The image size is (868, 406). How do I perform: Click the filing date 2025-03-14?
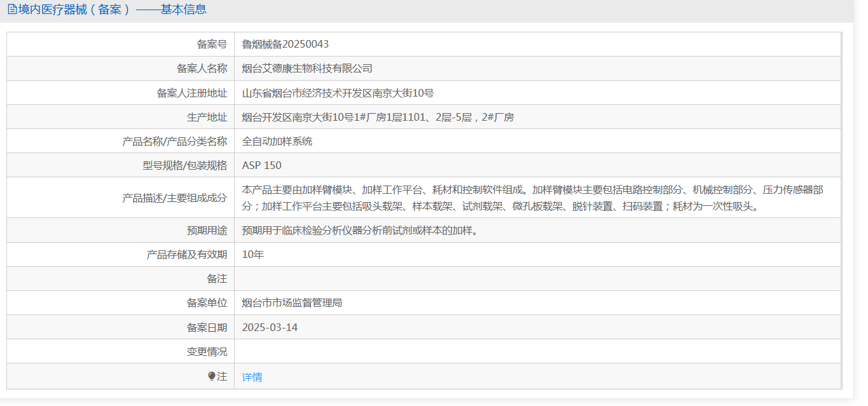(x=270, y=327)
